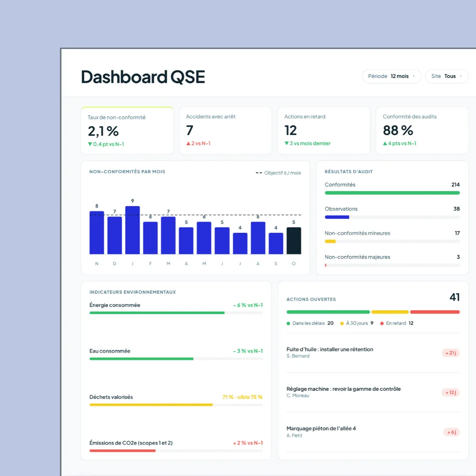Open action "Fuite d'huile : installer une rétention"

coord(373,353)
